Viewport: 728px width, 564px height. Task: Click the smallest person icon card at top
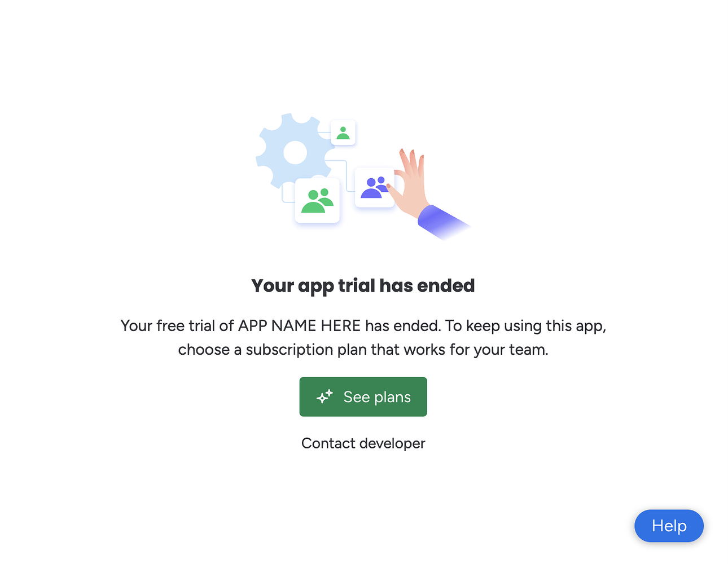click(343, 132)
